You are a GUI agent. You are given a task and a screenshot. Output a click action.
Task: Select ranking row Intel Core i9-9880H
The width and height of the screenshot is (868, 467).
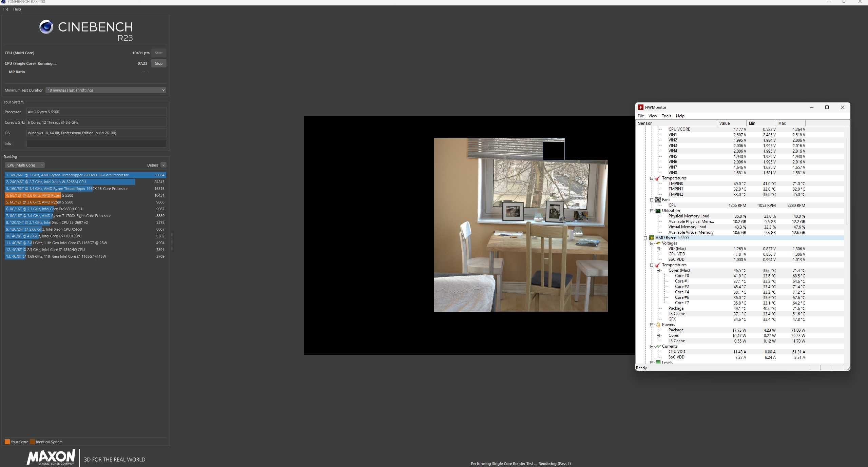pyautogui.click(x=85, y=209)
